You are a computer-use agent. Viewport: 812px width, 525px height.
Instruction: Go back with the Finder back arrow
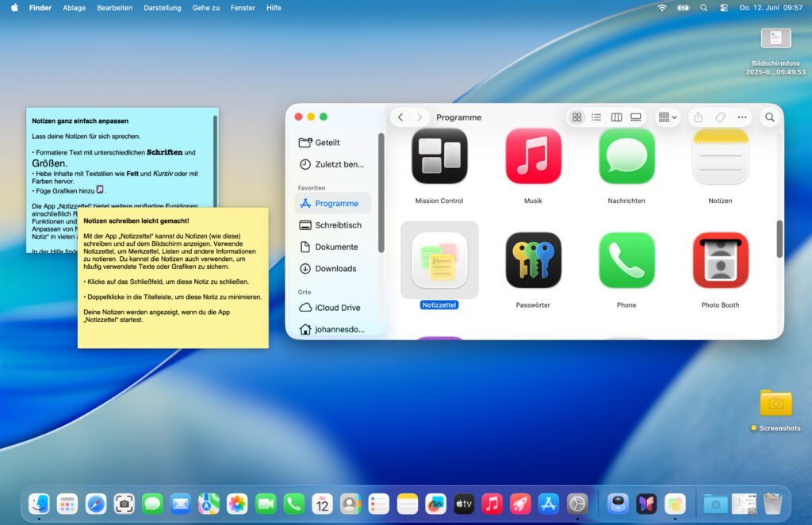click(x=400, y=117)
